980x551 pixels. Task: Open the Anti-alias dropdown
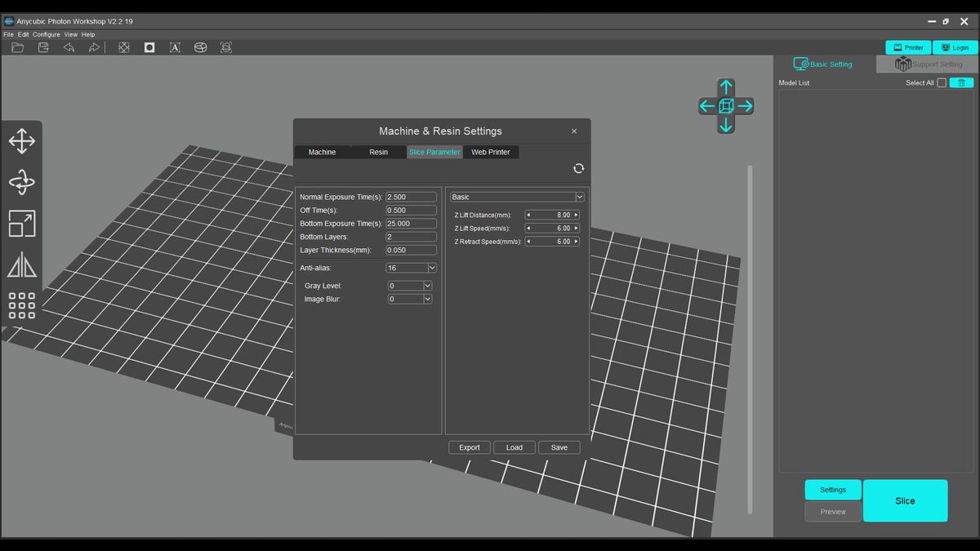tap(432, 268)
